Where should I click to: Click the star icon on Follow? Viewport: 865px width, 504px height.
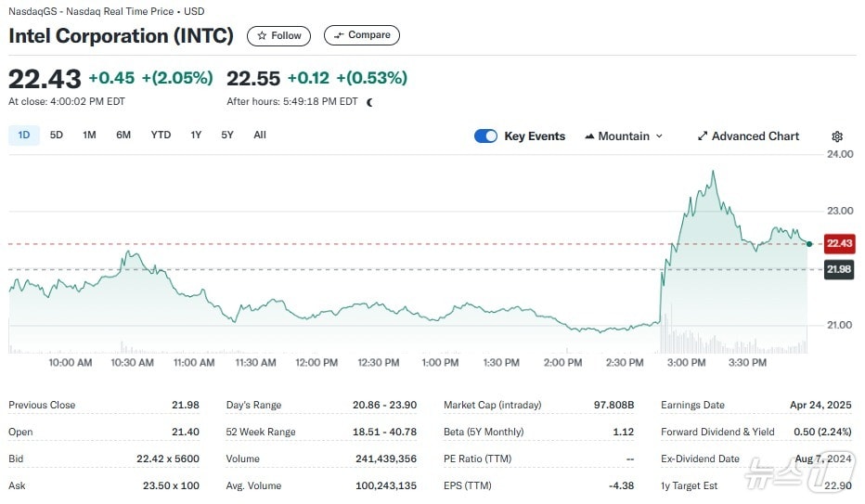(x=262, y=36)
